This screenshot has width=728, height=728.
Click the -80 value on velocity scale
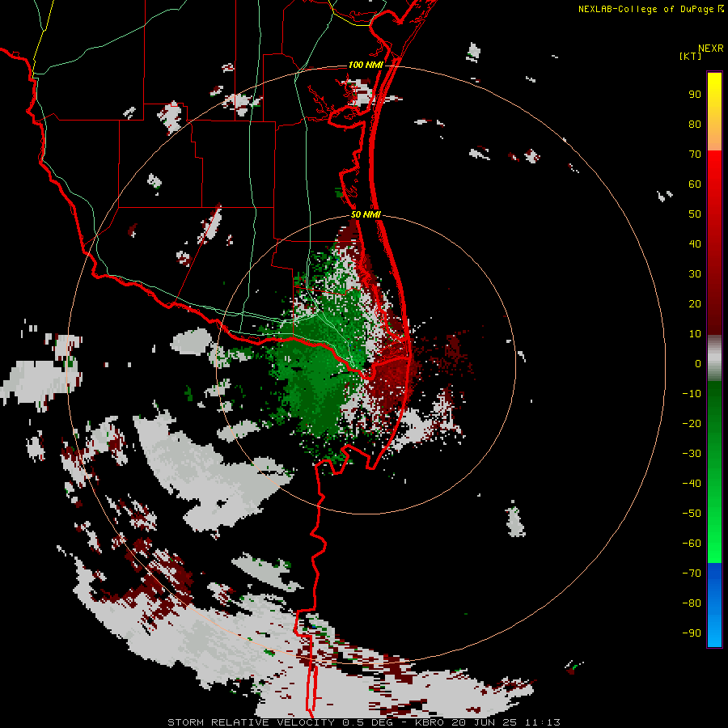[692, 603]
